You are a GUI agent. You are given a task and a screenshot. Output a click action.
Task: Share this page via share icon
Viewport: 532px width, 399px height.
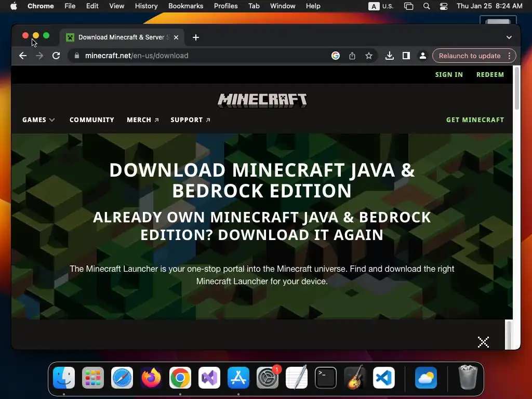pos(352,56)
